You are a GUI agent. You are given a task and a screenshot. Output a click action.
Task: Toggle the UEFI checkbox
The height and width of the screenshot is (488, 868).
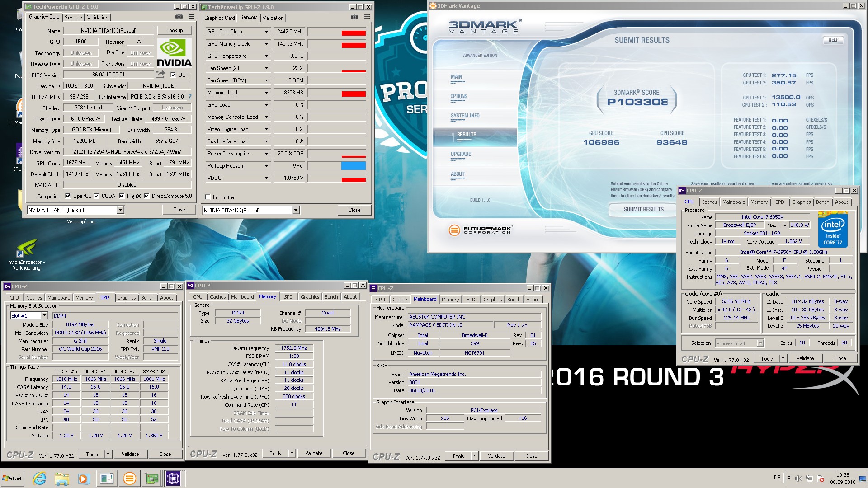pos(173,75)
